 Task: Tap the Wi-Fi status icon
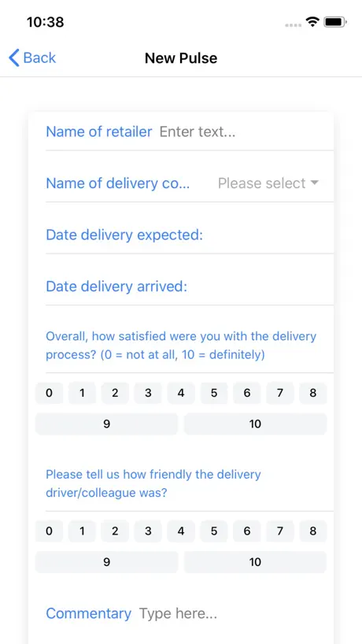coord(312,22)
